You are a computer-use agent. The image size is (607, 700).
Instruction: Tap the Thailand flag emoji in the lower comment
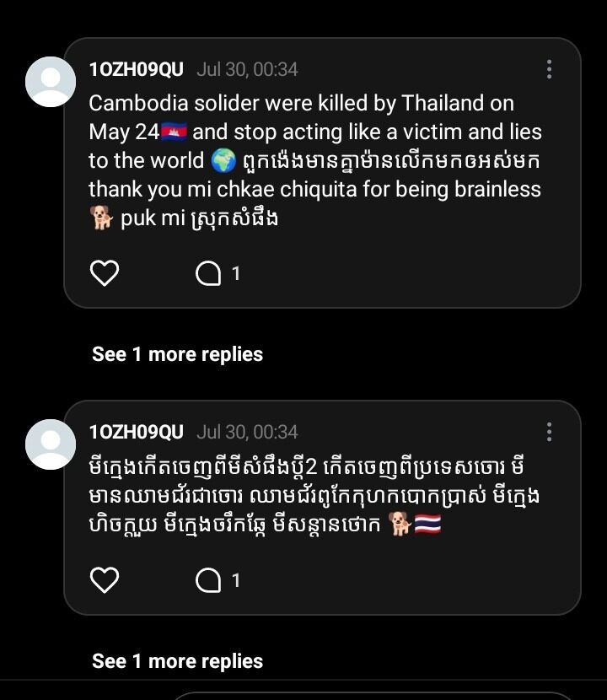(427, 525)
